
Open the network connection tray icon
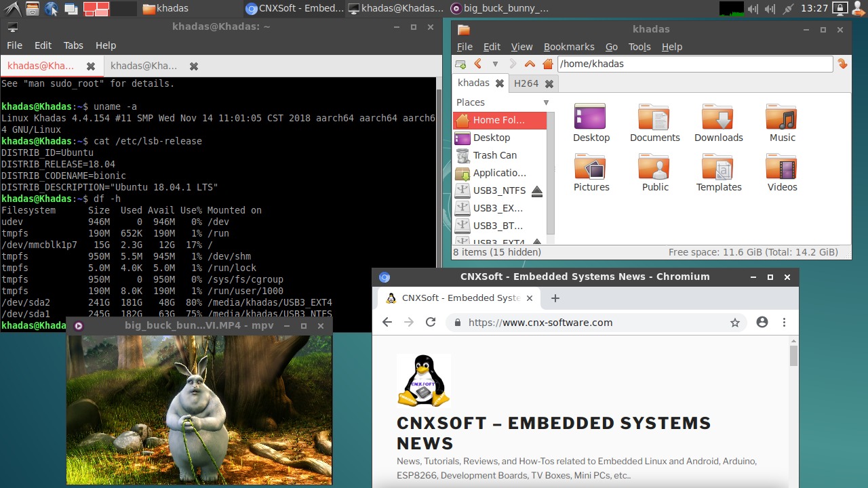[x=787, y=9]
